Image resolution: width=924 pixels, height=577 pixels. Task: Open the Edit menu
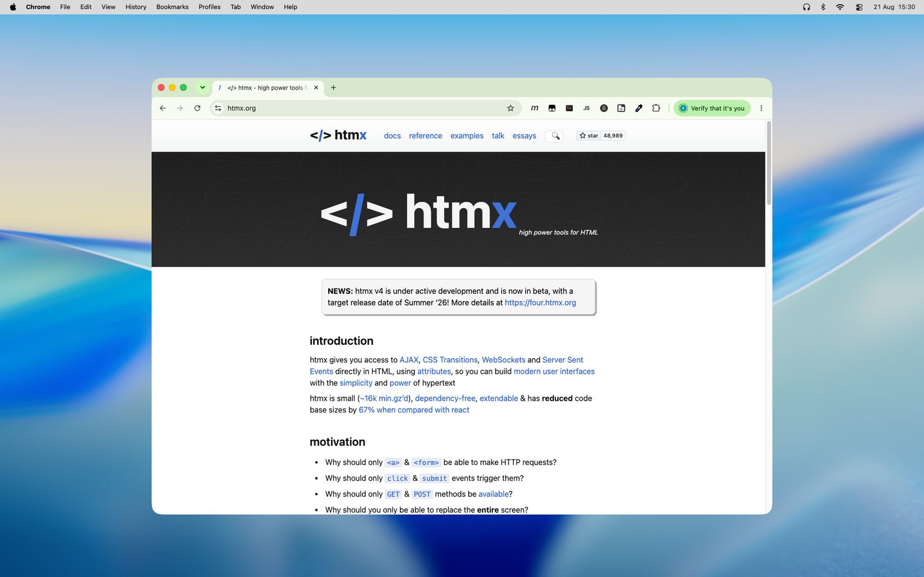click(86, 7)
